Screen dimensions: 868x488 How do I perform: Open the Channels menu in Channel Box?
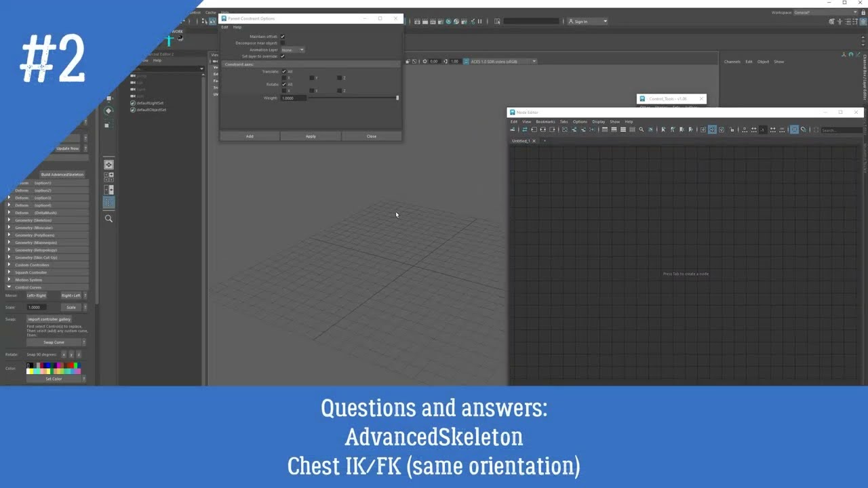tap(732, 62)
